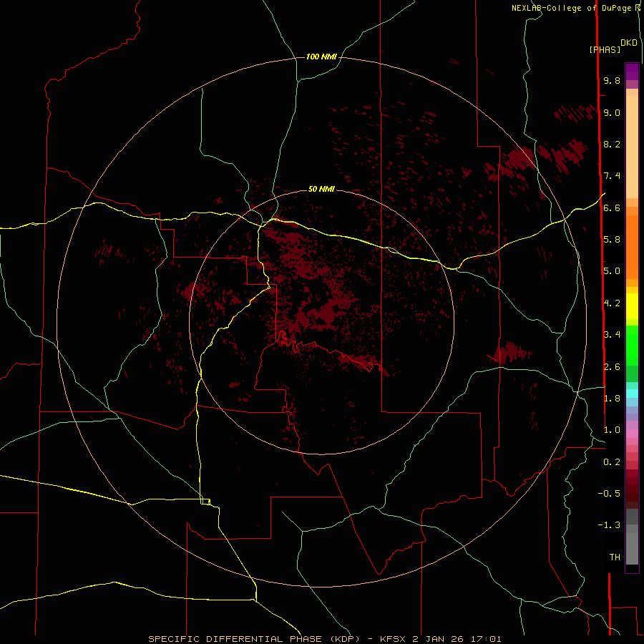The image size is (644, 644).
Task: Pick the bright green color scale band
Action: tap(632, 346)
